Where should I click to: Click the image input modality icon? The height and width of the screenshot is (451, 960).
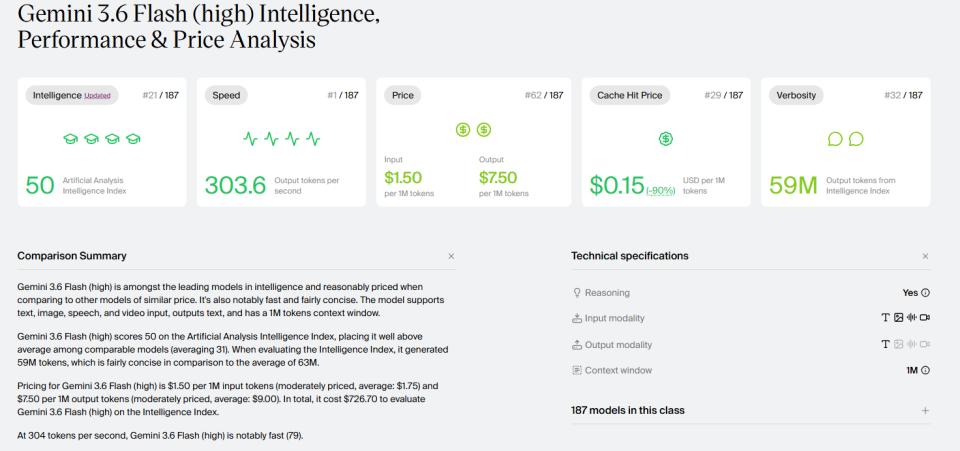click(898, 318)
